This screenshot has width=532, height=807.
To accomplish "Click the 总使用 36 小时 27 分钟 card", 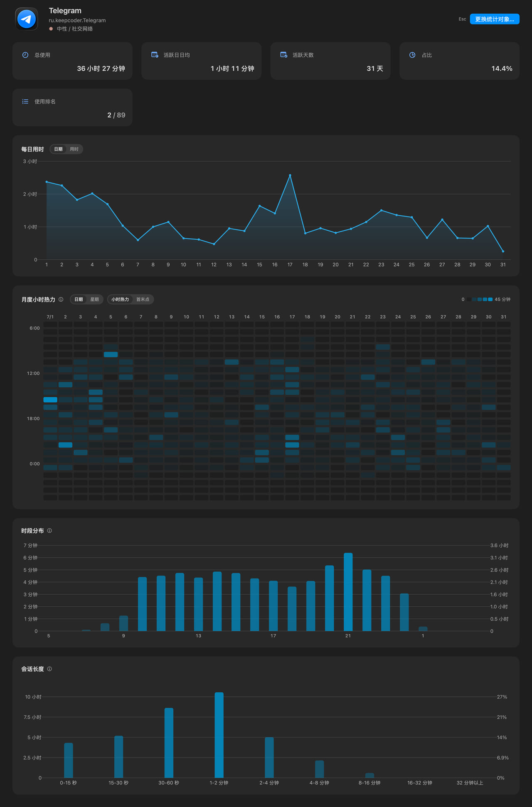I will (72, 61).
